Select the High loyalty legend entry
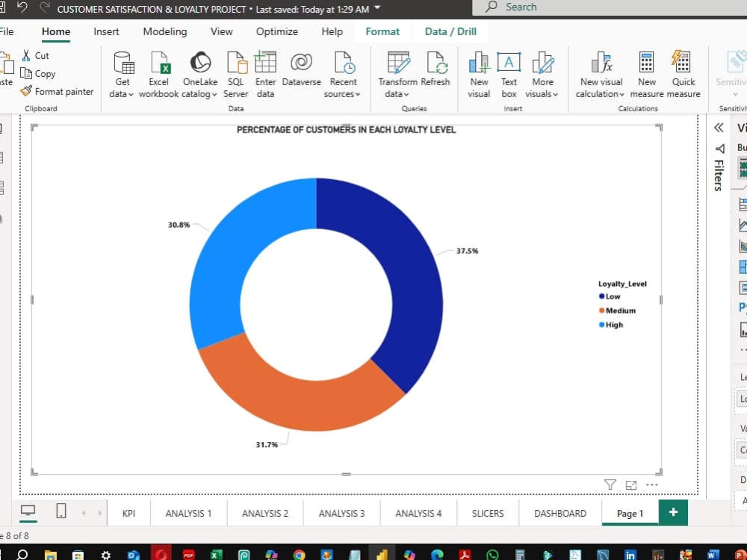Viewport: 747px width, 560px height. 611,325
